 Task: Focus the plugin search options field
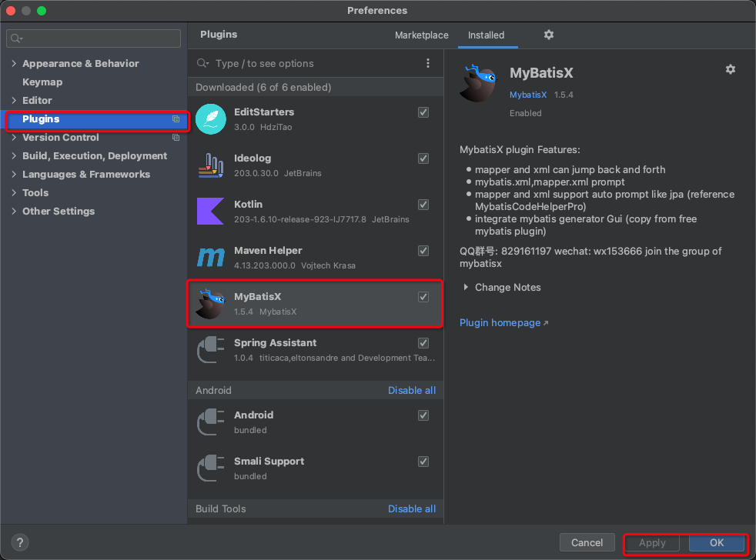(309, 63)
